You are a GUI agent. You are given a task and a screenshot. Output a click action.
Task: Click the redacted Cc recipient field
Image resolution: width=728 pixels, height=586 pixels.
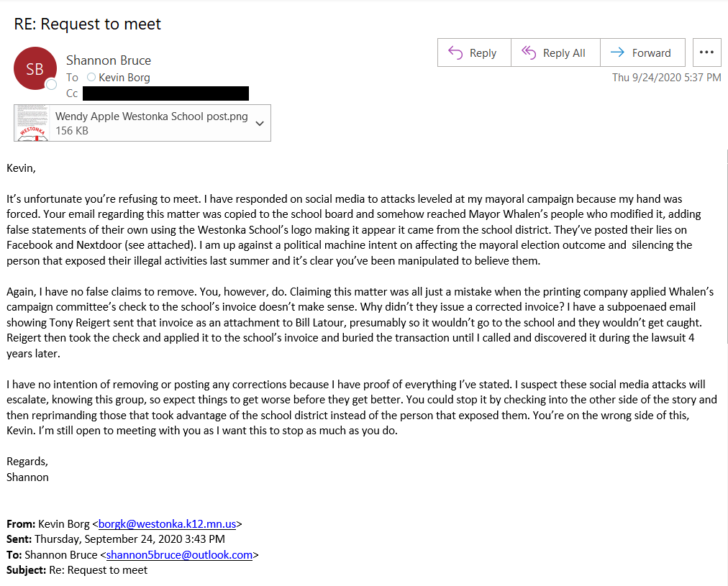click(165, 93)
